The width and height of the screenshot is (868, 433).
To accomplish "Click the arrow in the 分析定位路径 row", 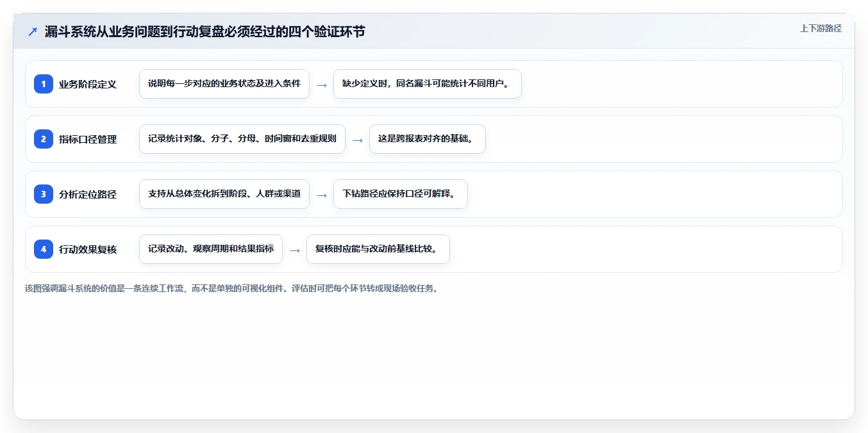I will pos(322,195).
